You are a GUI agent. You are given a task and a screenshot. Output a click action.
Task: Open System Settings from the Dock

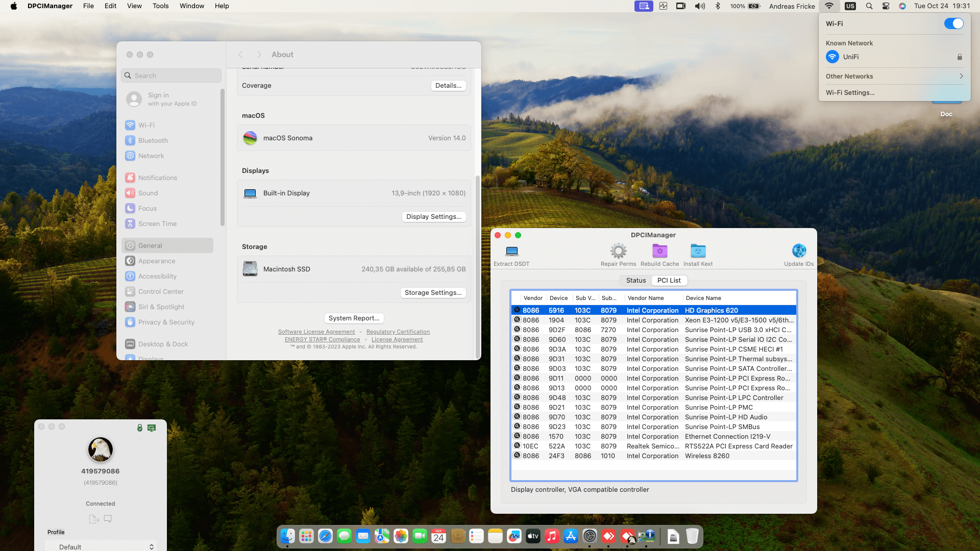(x=590, y=536)
